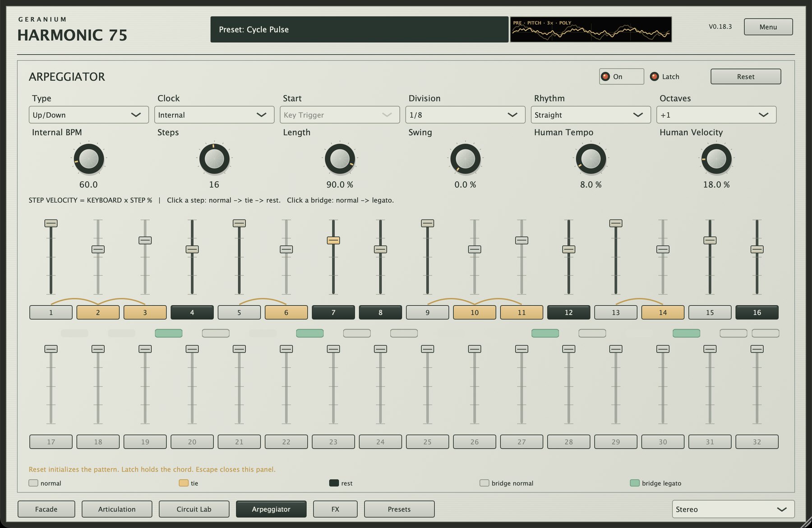Toggle the normal bridge between steps 8 and 9

404,333
